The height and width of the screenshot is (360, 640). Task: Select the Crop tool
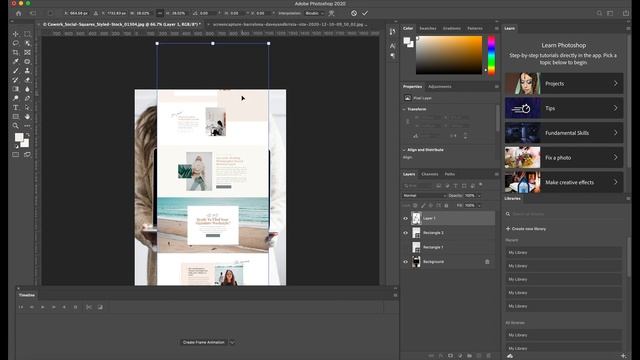[16, 52]
